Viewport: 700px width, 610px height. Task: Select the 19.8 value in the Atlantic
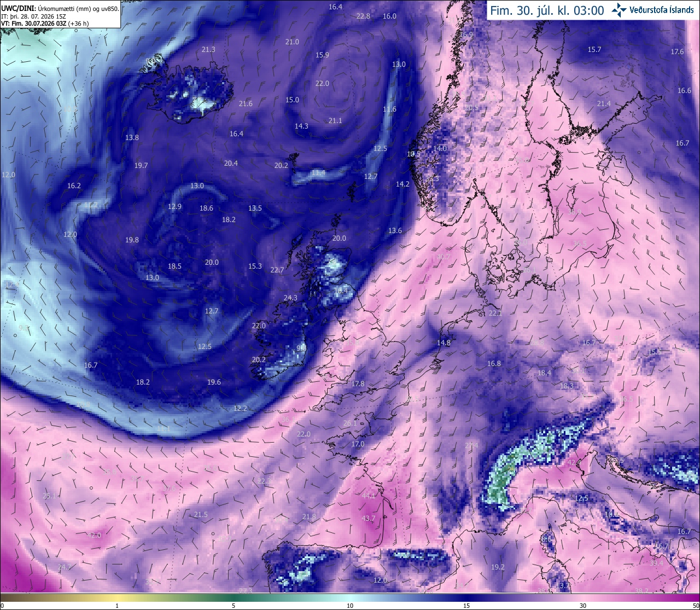[132, 240]
